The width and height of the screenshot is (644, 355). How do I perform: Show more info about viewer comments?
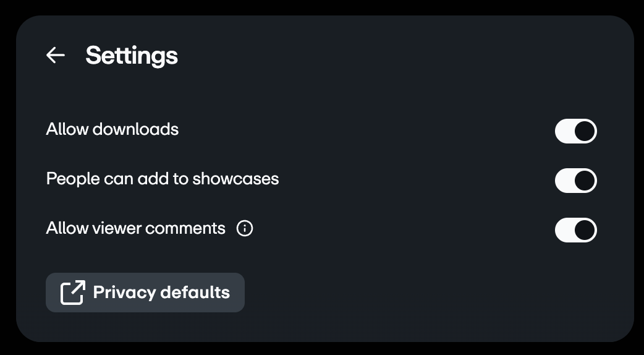pos(245,229)
